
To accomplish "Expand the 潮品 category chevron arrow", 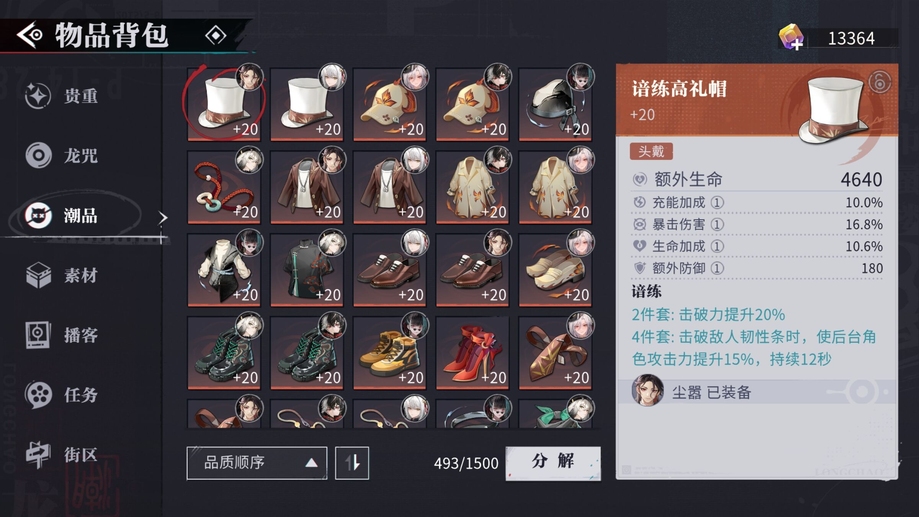I will click(162, 217).
